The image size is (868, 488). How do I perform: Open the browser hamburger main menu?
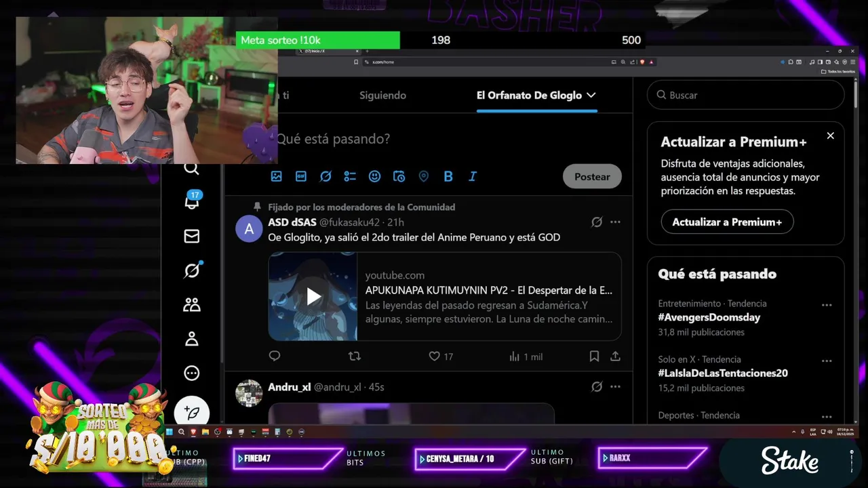pos(853,62)
